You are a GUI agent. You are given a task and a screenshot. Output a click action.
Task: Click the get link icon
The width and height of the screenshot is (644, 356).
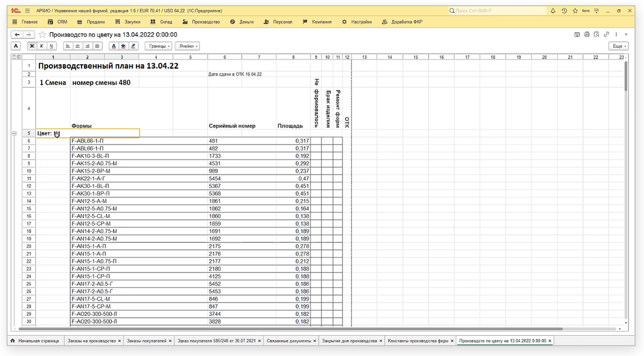606,34
